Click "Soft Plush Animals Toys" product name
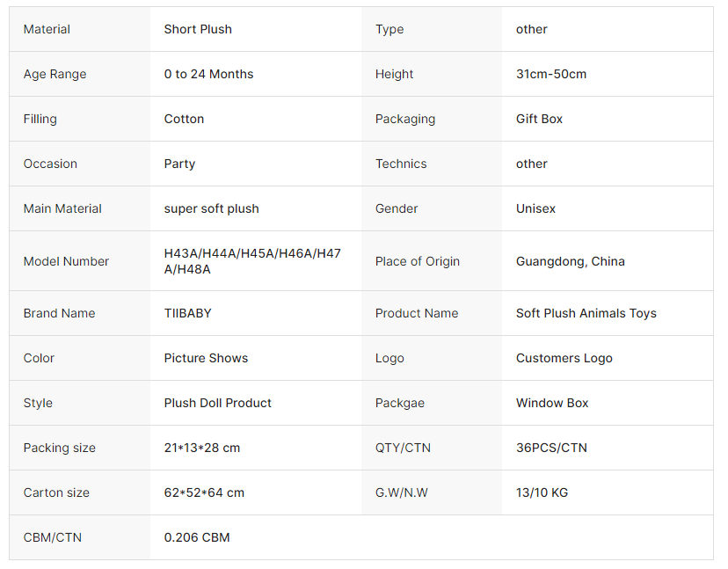This screenshot has width=728, height=569. click(586, 313)
